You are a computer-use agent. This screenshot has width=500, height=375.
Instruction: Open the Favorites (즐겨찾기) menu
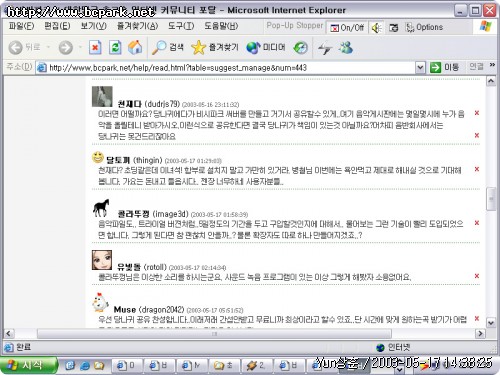point(137,26)
